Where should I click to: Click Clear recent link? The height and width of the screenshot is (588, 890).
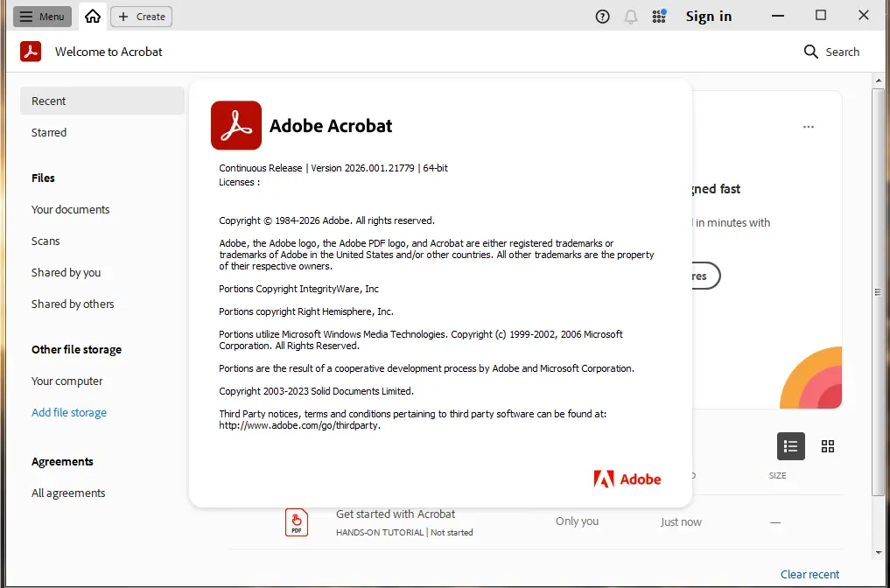[x=809, y=574]
